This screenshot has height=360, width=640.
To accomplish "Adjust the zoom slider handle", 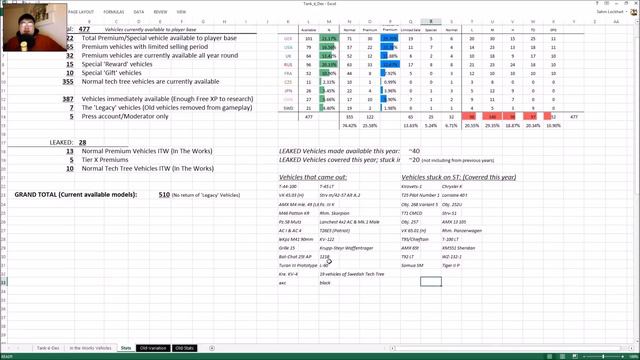I will 603,357.
